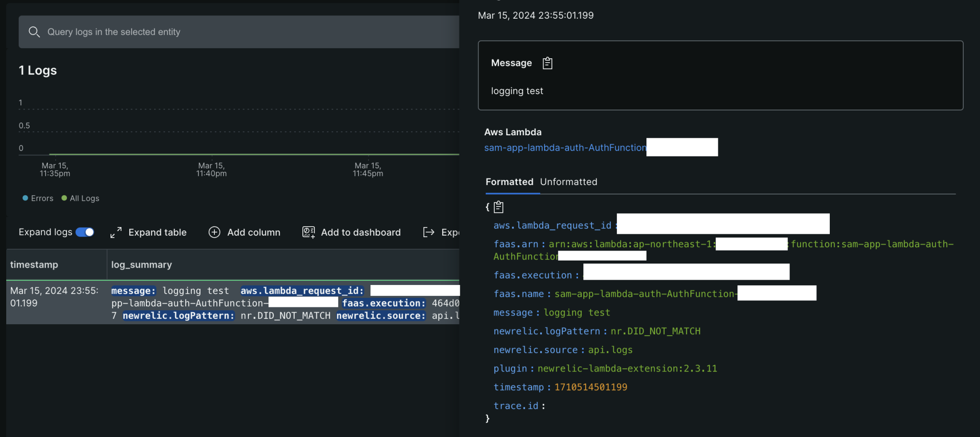
Task: Click the Export arrow icon
Action: pyautogui.click(x=429, y=232)
